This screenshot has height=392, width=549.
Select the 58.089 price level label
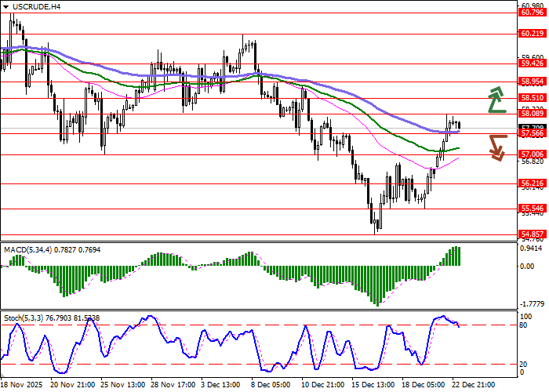(x=533, y=114)
